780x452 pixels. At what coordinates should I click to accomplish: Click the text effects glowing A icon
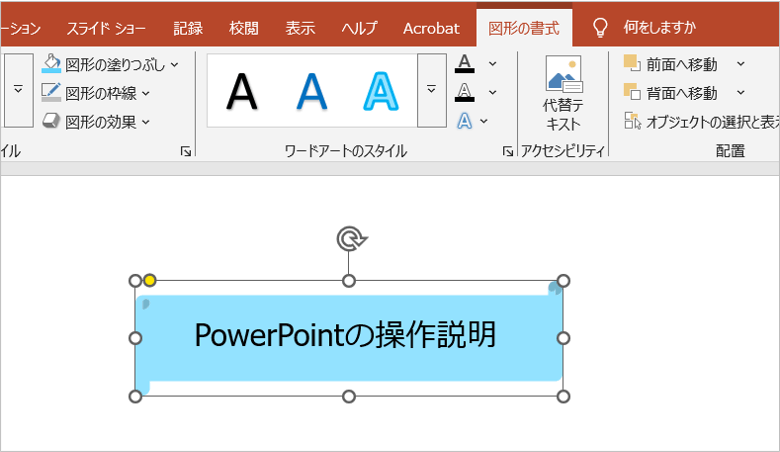465,121
